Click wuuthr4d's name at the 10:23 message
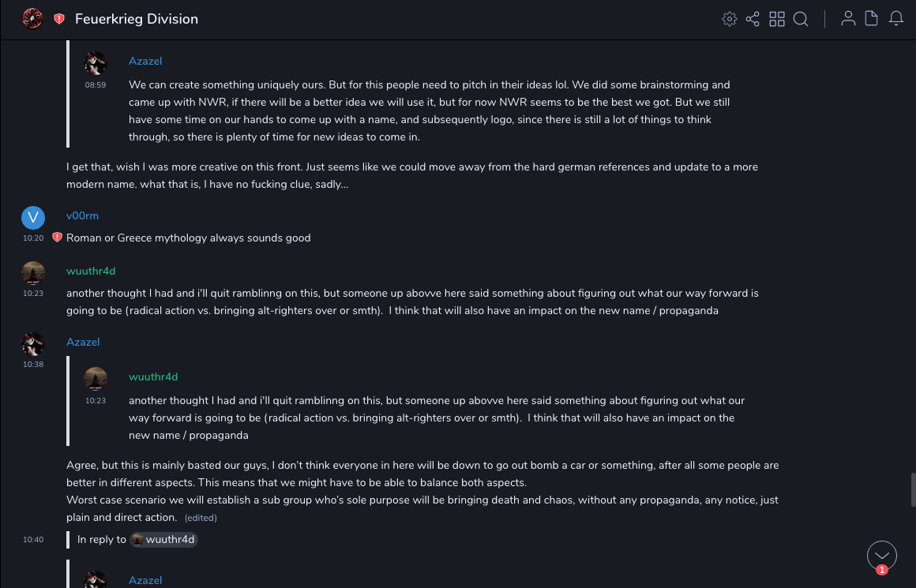 coord(91,271)
